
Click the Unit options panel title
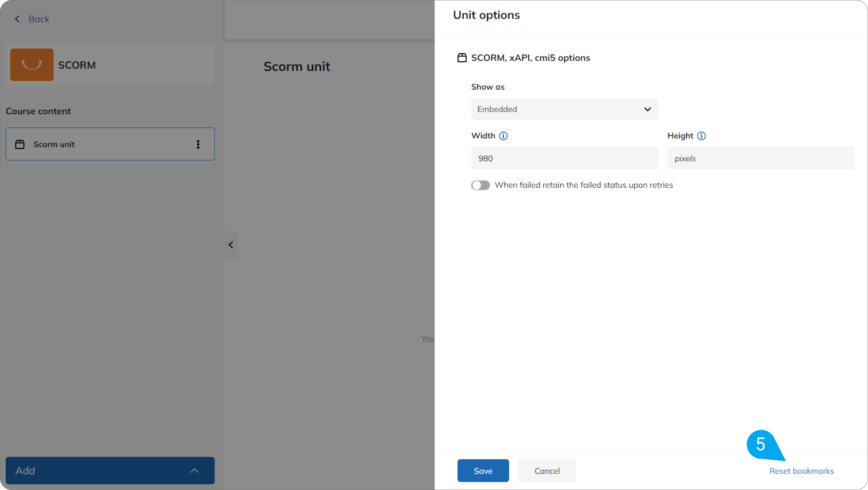click(x=486, y=15)
